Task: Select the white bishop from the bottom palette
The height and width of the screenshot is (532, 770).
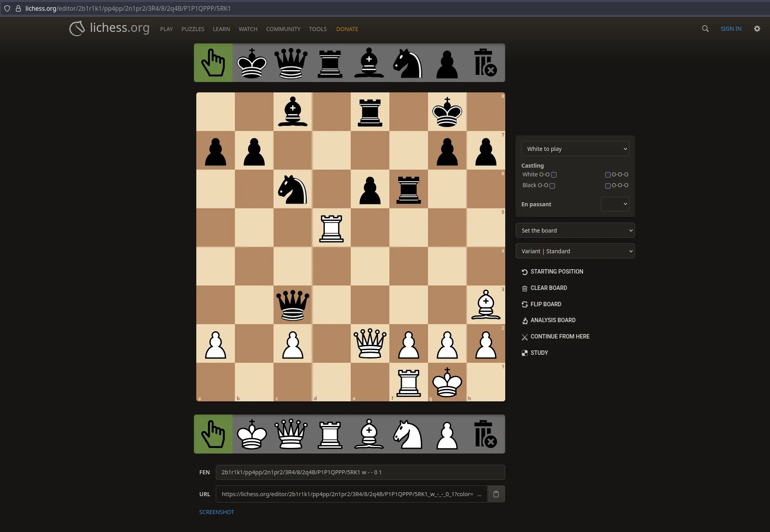Action: tap(369, 434)
